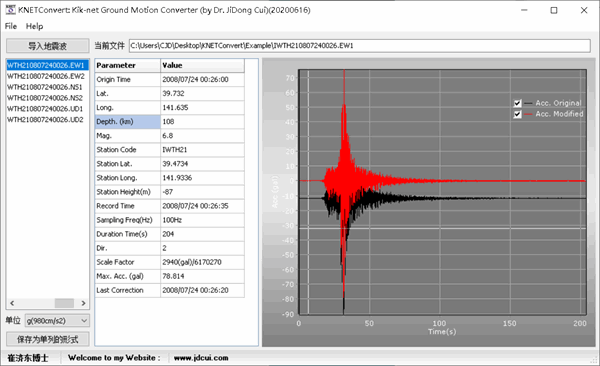Click the -87 value cell
The width and height of the screenshot is (600, 366).
[202, 192]
